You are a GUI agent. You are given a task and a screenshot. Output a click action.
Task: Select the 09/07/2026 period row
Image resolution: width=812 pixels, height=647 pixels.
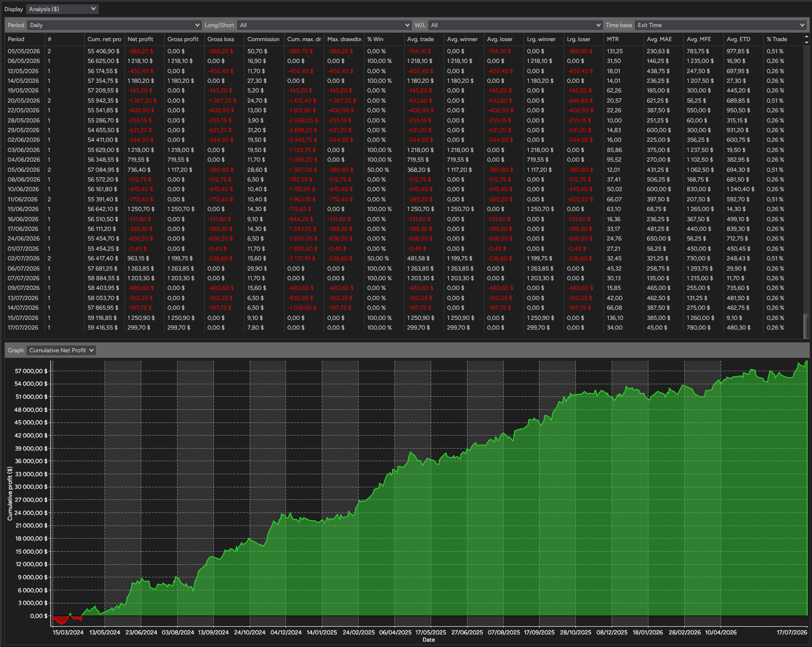[x=404, y=288]
